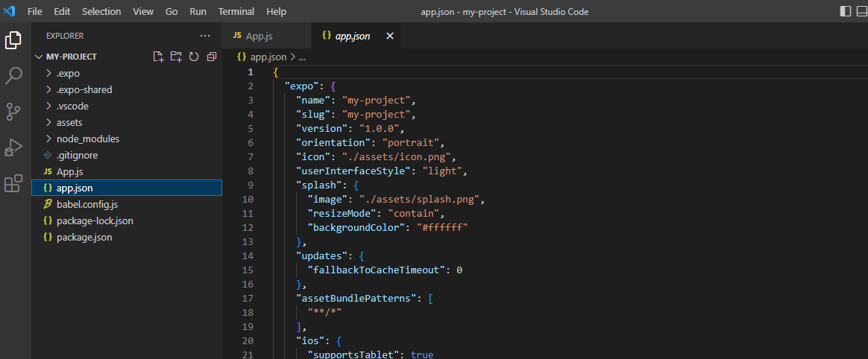The height and width of the screenshot is (359, 868).
Task: Create a new file in MY-PROJECT
Action: (x=158, y=57)
